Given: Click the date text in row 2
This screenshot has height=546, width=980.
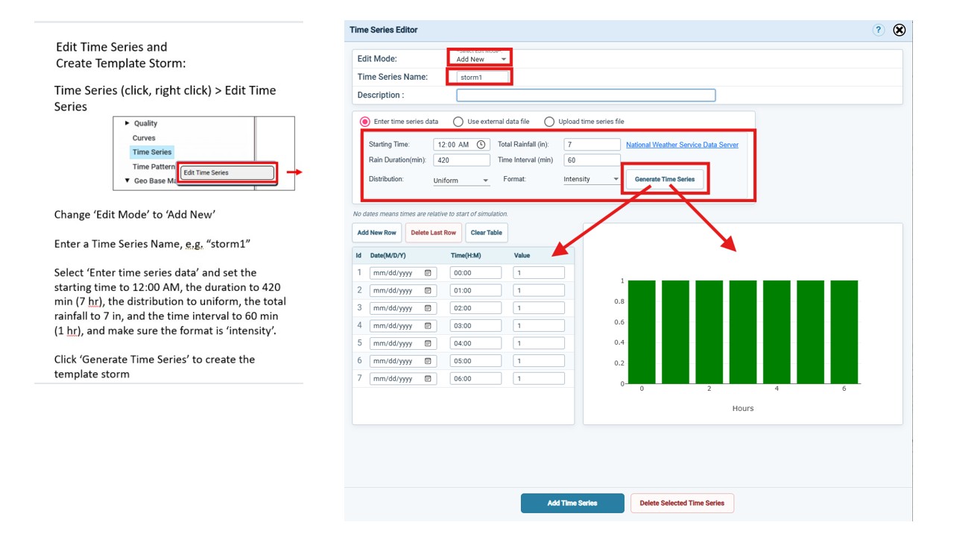Looking at the screenshot, I should point(393,290).
